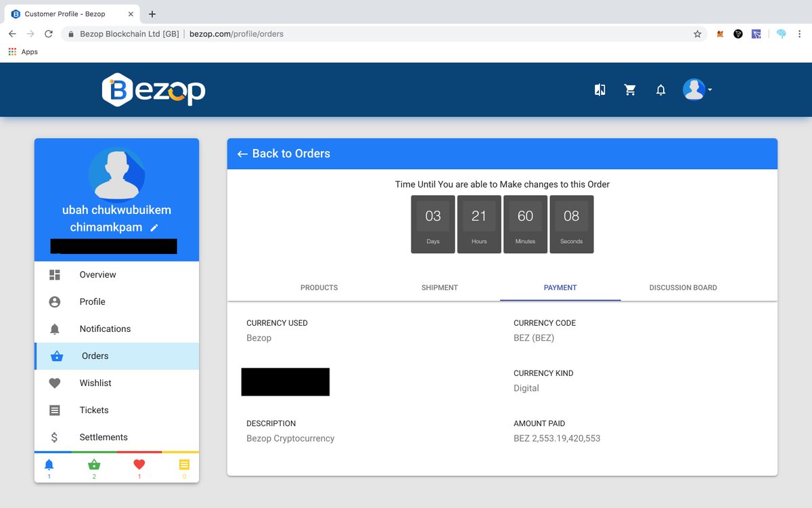Click the notification bell counter at sidebar bottom
This screenshot has width=812, height=508.
tap(49, 467)
